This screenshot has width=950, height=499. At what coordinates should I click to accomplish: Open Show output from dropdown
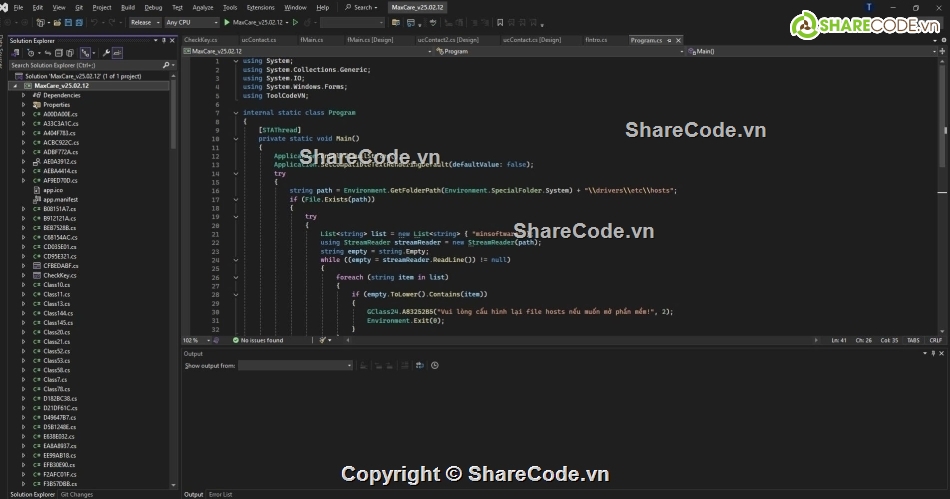pos(295,365)
